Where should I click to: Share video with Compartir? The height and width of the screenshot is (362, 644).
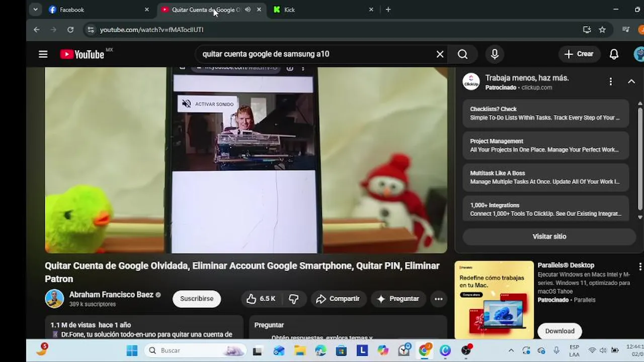coord(338,299)
